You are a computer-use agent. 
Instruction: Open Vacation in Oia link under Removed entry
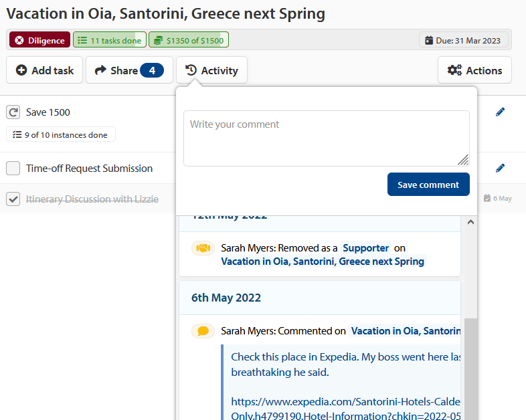click(323, 261)
